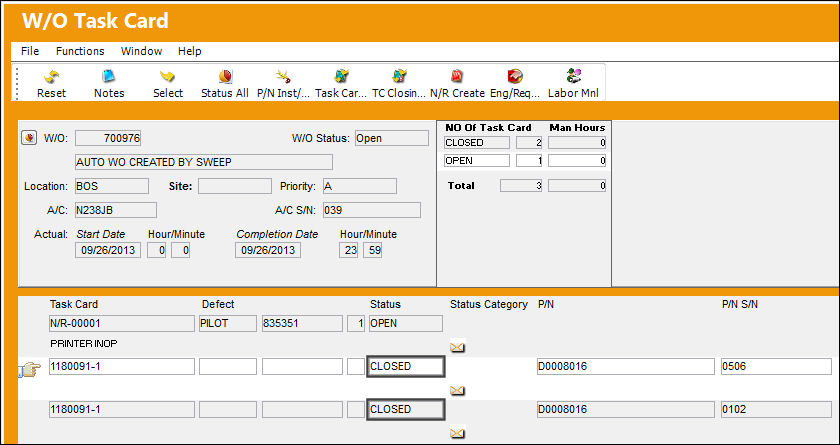Click P/N D0008016 in the 0506 row

pyautogui.click(x=626, y=367)
